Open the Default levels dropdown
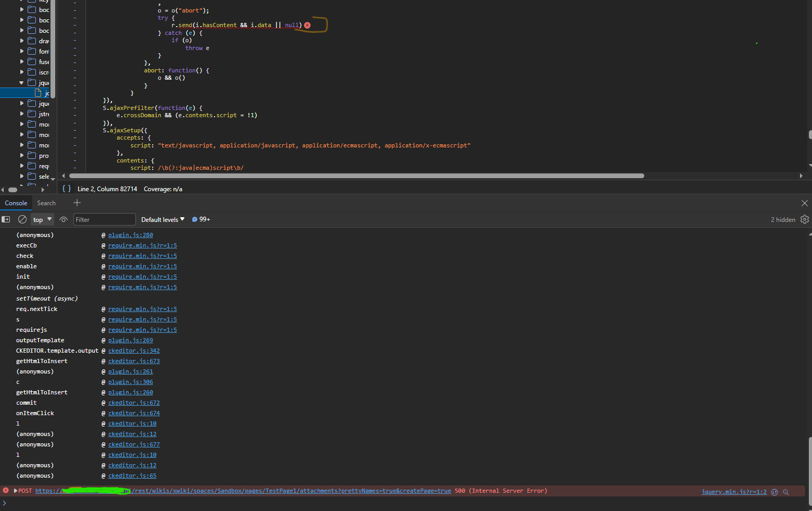This screenshot has height=511, width=812. (x=163, y=219)
